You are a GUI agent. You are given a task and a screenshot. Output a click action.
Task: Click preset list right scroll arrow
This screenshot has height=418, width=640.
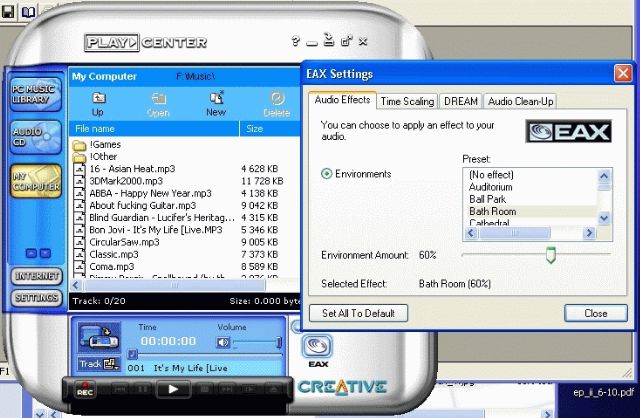(x=589, y=233)
